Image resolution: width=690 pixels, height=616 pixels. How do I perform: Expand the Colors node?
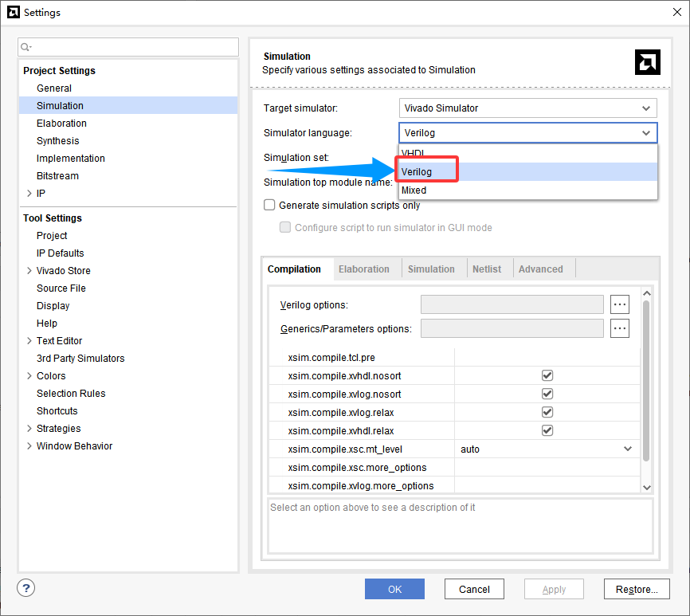[29, 376]
